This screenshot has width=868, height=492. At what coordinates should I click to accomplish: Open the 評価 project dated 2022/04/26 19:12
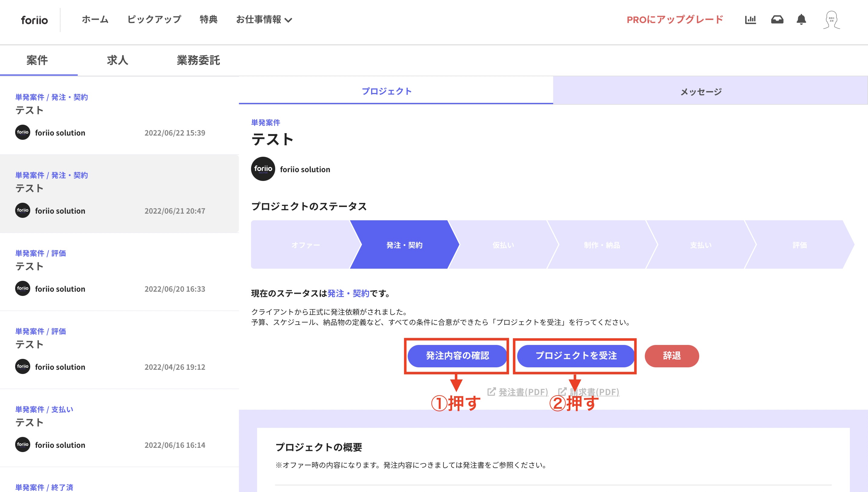119,350
